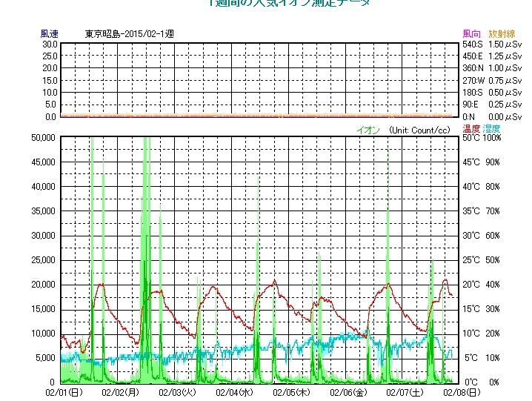The image size is (532, 401).
Task: Click the 10℃ temperature axis value
Action: [471, 334]
